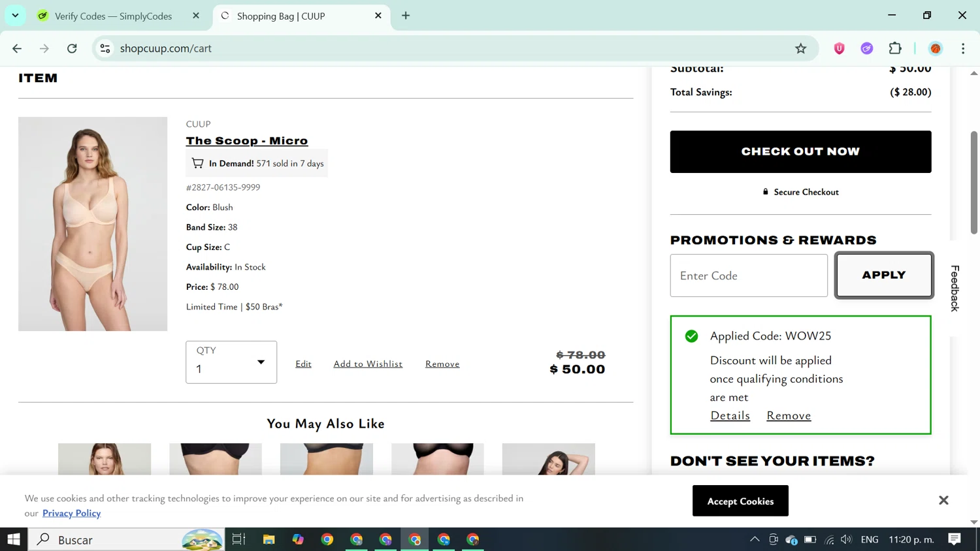Reload the page with the refresh icon
This screenshot has width=980, height=551.
(72, 48)
